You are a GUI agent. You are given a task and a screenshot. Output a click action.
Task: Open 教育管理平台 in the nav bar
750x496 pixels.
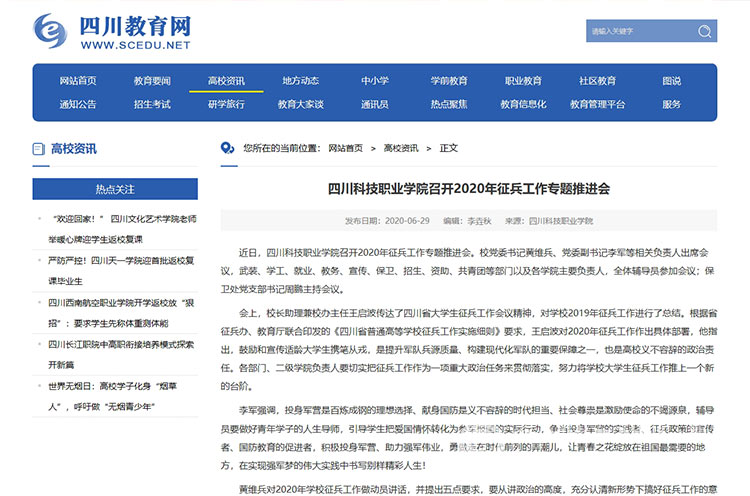[597, 104]
